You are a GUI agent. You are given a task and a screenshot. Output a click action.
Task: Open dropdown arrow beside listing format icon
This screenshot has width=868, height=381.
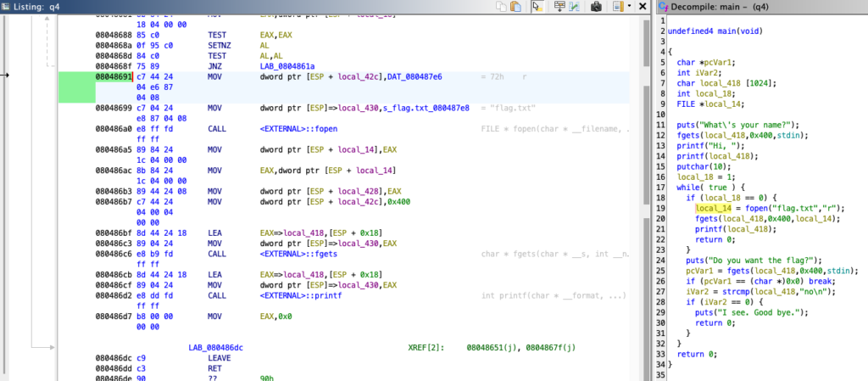[630, 7]
